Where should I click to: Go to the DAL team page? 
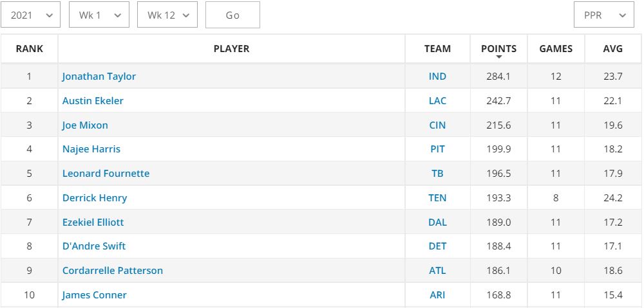[x=437, y=222]
